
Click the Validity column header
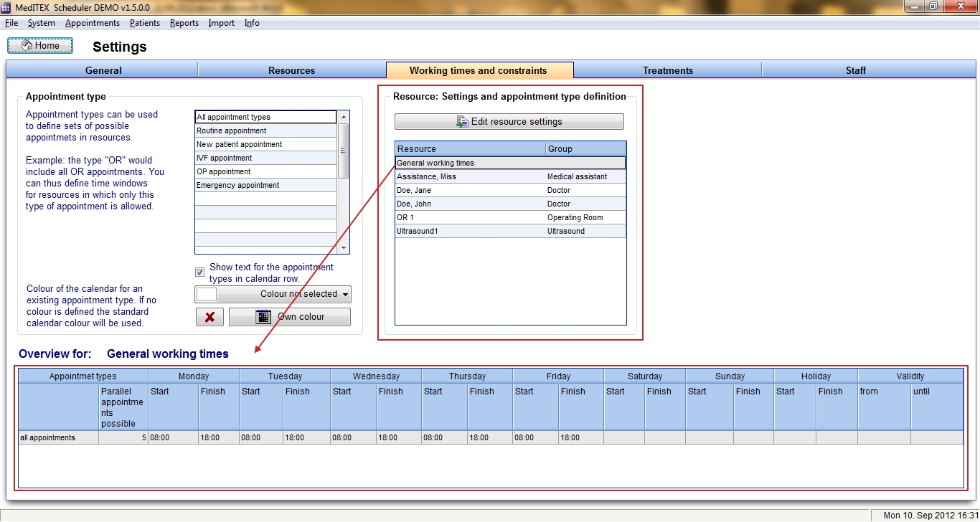[x=910, y=376]
